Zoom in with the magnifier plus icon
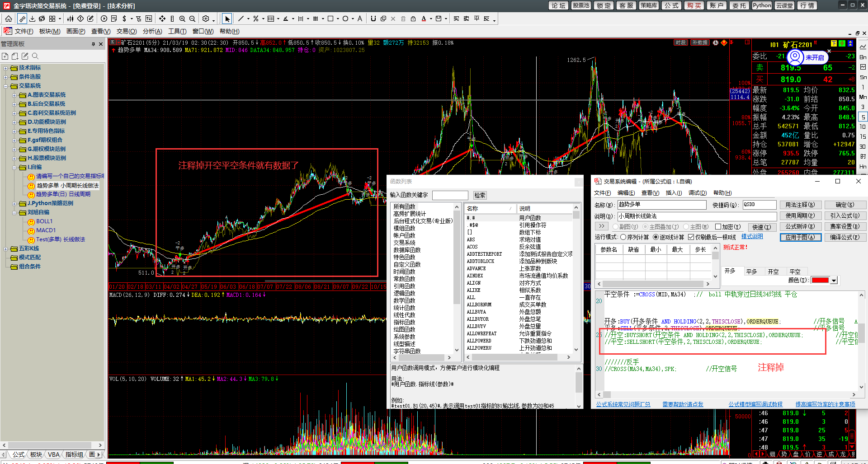This screenshot has height=464, width=868. tap(182, 19)
